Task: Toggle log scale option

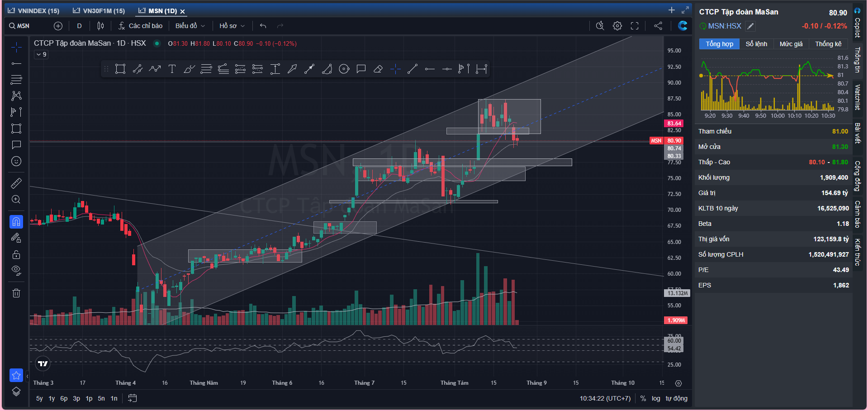Action: [656, 398]
